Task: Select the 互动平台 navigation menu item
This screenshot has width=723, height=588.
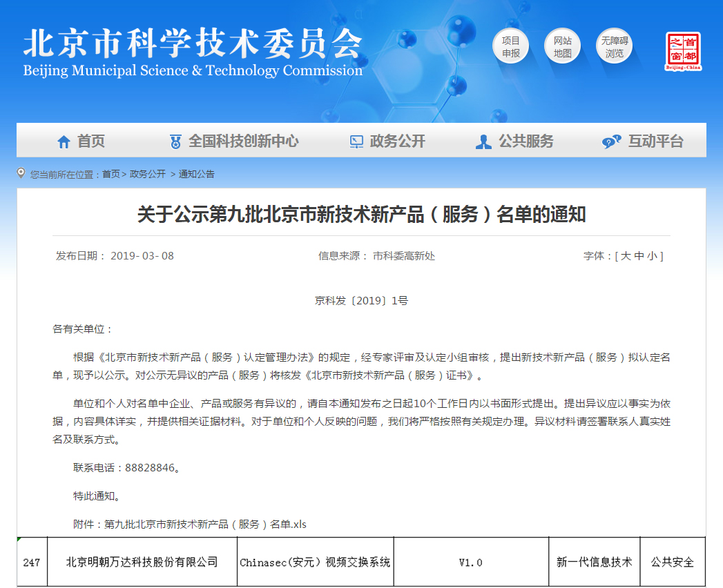Action: coord(655,141)
